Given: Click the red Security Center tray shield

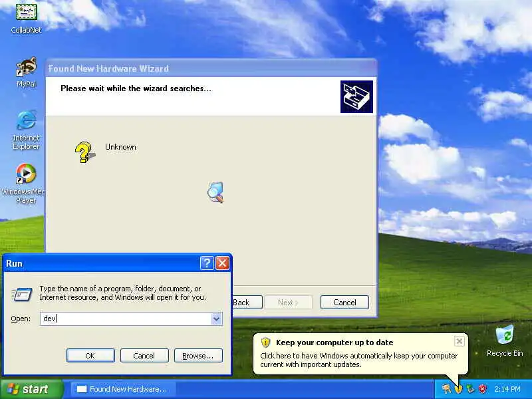Looking at the screenshot, I should [x=483, y=389].
